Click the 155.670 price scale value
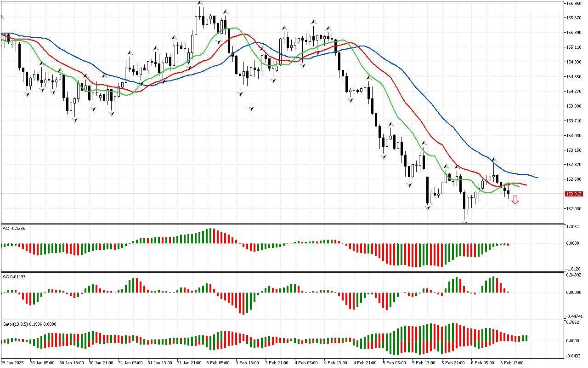This screenshot has width=588, height=368. (x=574, y=18)
